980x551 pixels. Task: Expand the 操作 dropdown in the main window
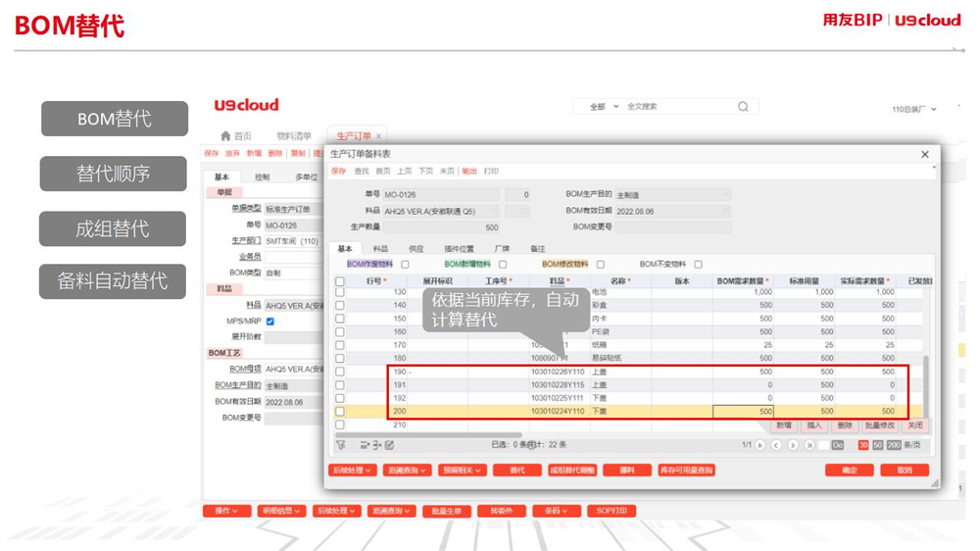226,511
